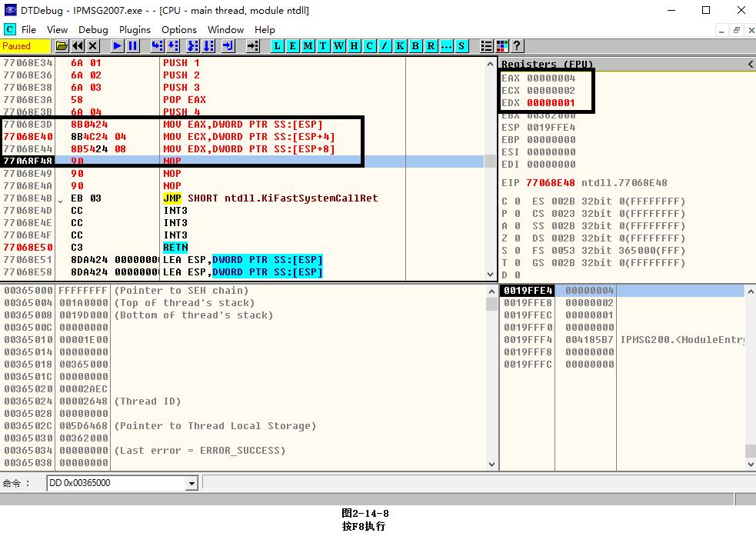Image resolution: width=756 pixels, height=533 pixels.
Task: Open Windows list via W button
Action: [338, 46]
